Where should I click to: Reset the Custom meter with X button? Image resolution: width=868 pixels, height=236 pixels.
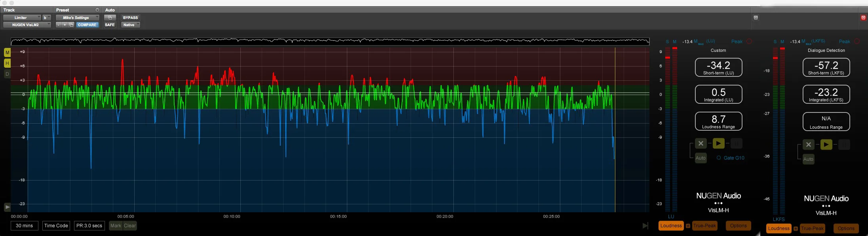700,143
